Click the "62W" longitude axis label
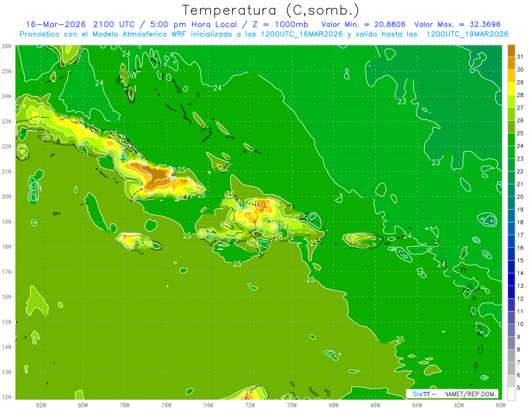 coord(459,405)
